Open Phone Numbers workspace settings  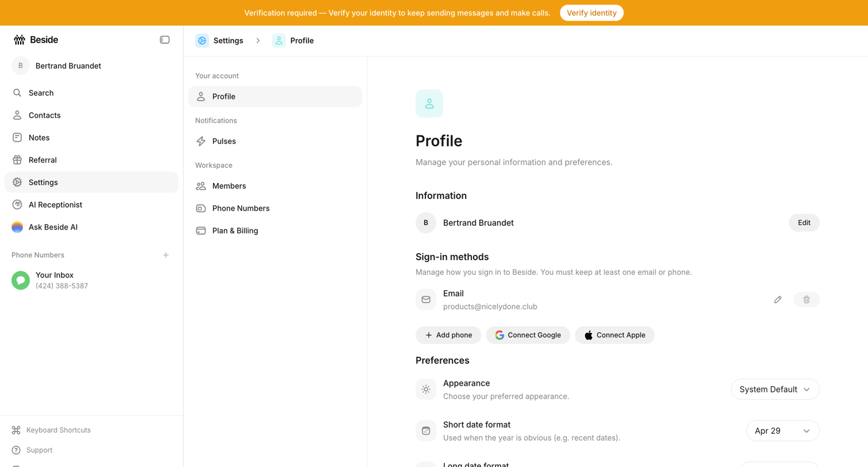coord(275,208)
